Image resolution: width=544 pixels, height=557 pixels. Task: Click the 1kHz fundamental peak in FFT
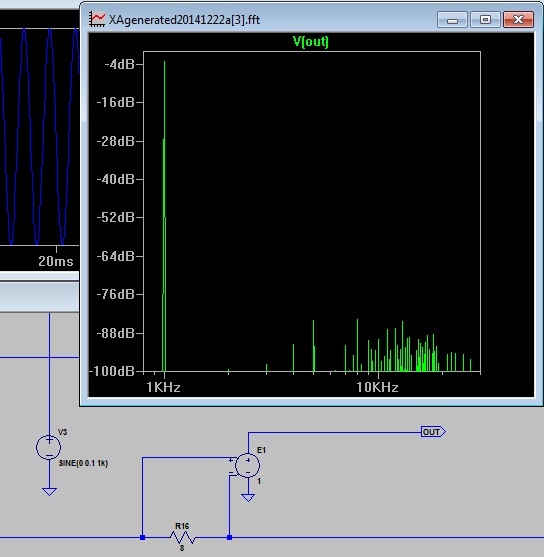click(x=164, y=216)
